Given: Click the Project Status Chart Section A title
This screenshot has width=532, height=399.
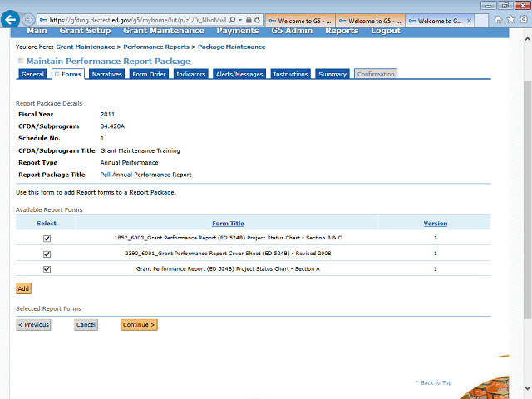Looking at the screenshot, I should click(x=228, y=269).
